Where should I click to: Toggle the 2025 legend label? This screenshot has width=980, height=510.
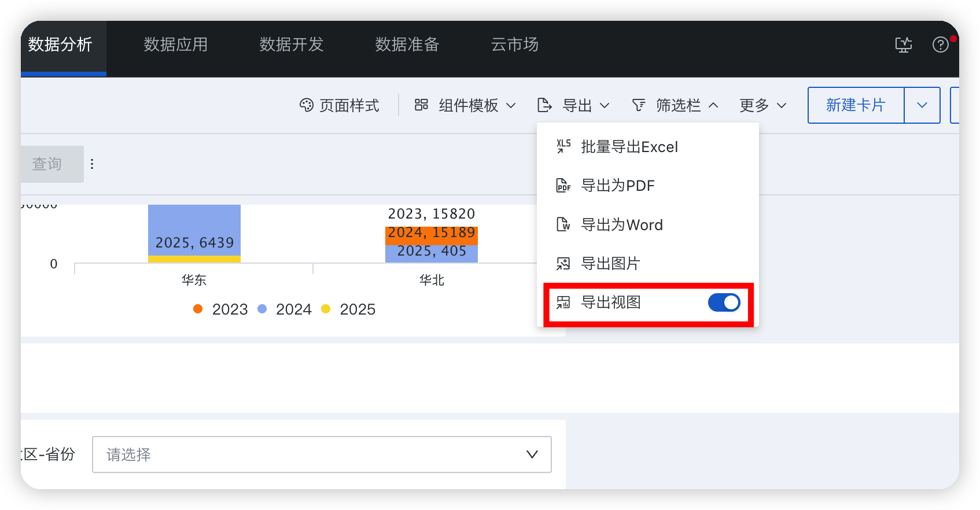point(358,309)
